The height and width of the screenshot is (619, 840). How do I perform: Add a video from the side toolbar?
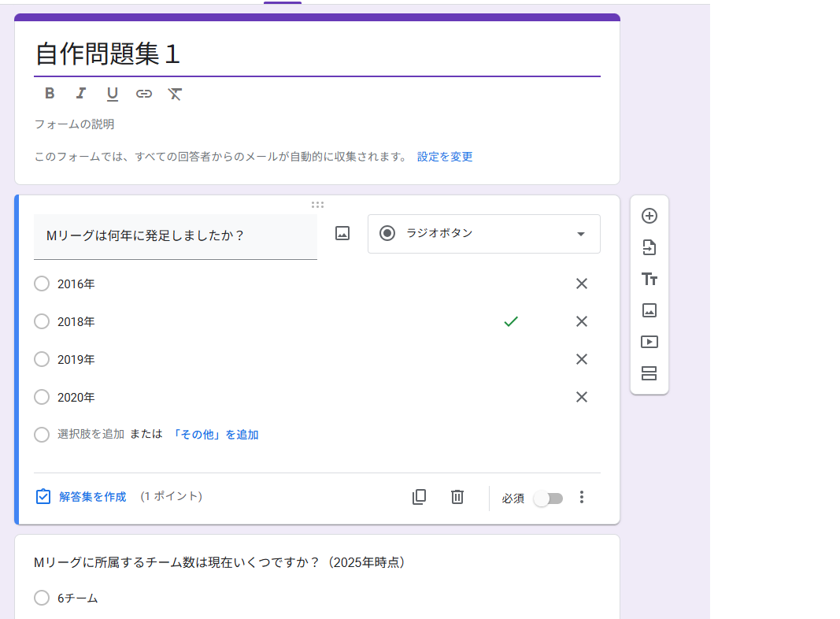(x=649, y=342)
